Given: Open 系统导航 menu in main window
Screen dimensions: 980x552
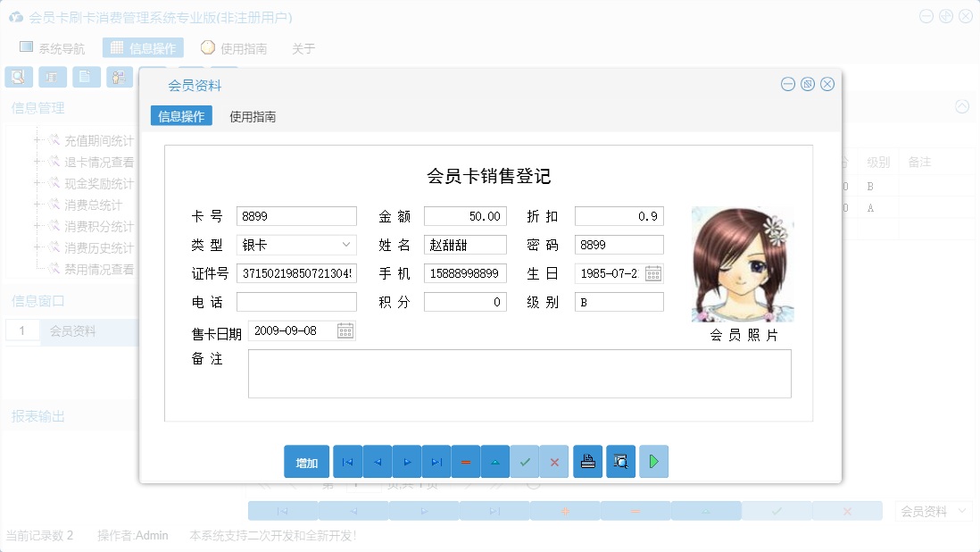Looking at the screenshot, I should click(x=53, y=48).
